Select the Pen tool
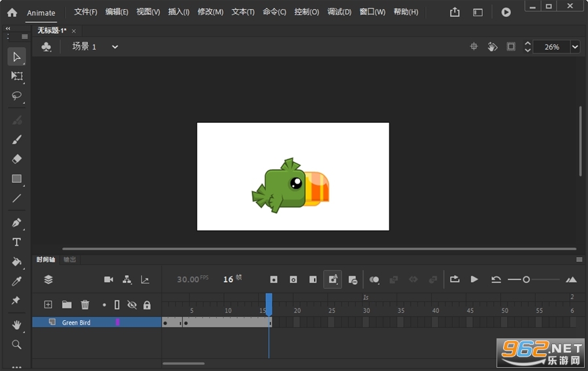 pos(16,223)
